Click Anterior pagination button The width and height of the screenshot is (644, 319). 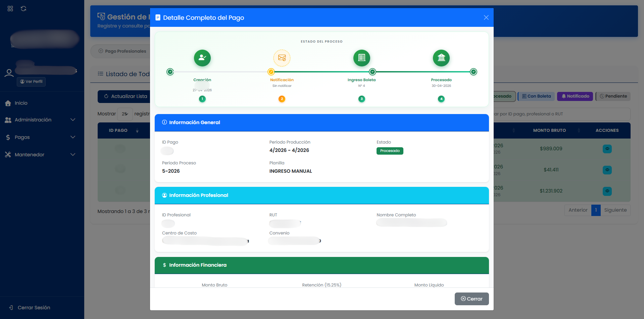coord(578,210)
